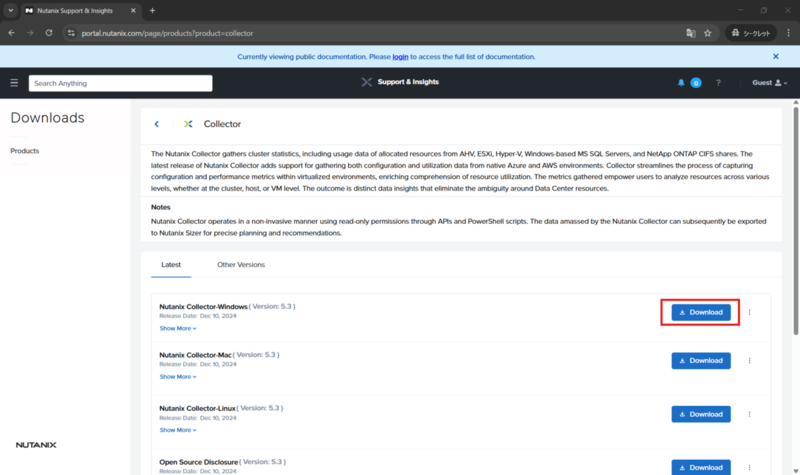Click the Nutanix Collector-Mac title text
Screen dimensions: 800x475
click(x=195, y=355)
